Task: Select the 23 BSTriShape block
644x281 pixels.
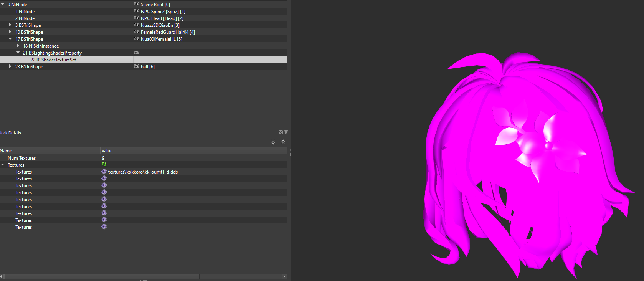Action: [29, 67]
